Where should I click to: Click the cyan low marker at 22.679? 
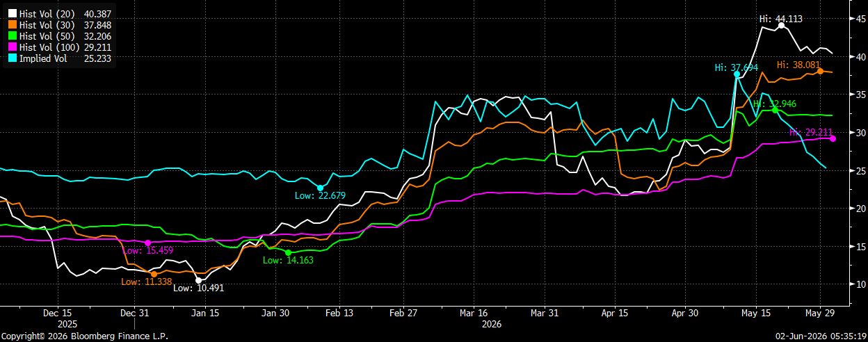pyautogui.click(x=320, y=188)
